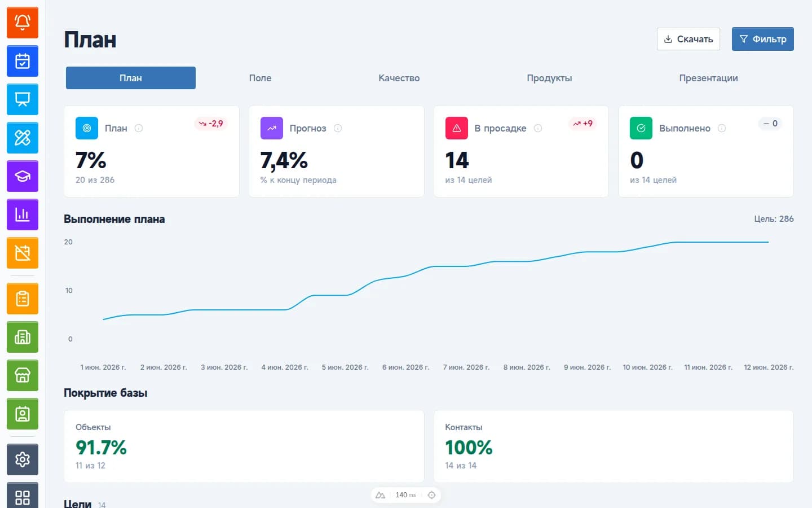This screenshot has height=508, width=812.
Task: Select the План tab
Action: click(x=131, y=78)
